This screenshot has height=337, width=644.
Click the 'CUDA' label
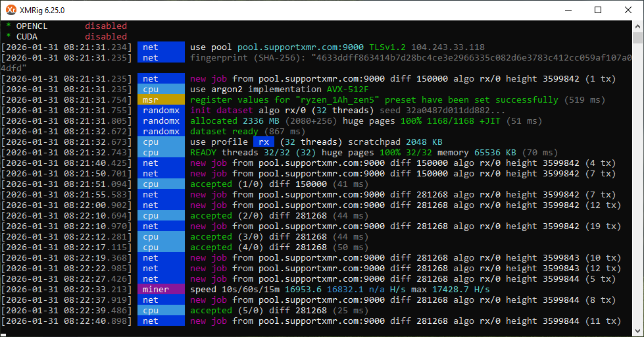tap(27, 37)
